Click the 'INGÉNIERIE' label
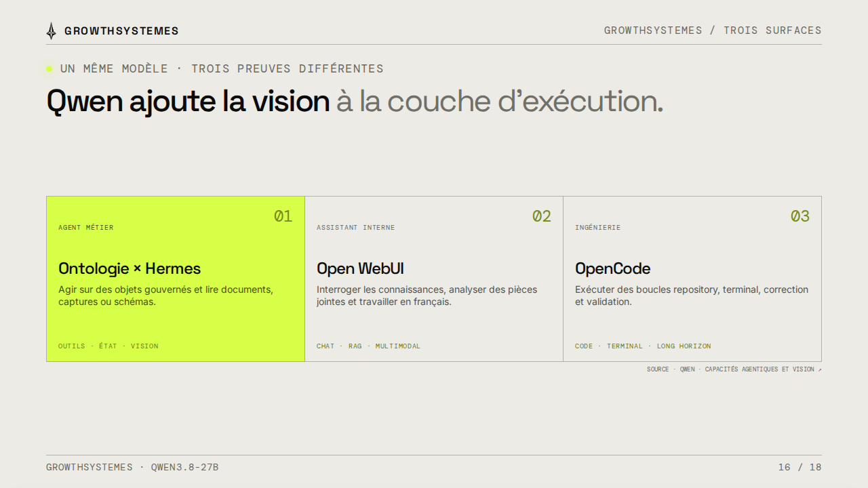This screenshot has width=868, height=488. pyautogui.click(x=597, y=228)
